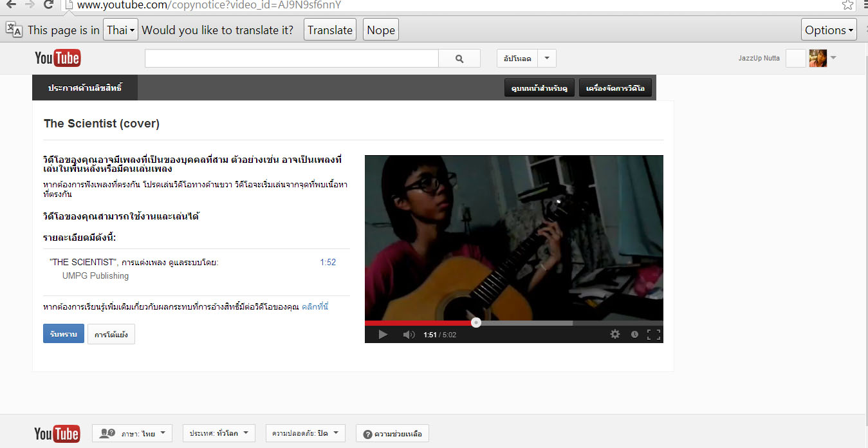Click the อัปโหลด upload button

click(x=517, y=58)
